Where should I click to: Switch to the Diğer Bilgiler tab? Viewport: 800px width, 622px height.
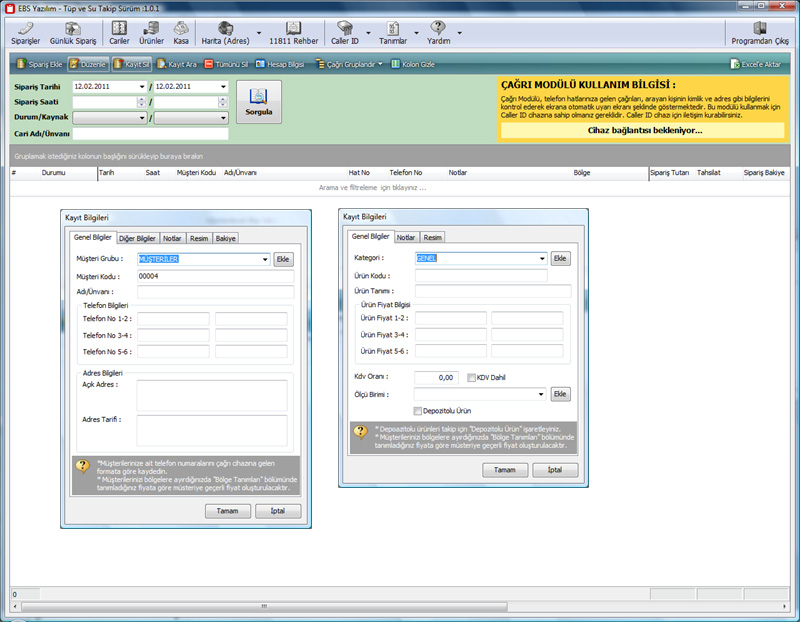[x=138, y=238]
